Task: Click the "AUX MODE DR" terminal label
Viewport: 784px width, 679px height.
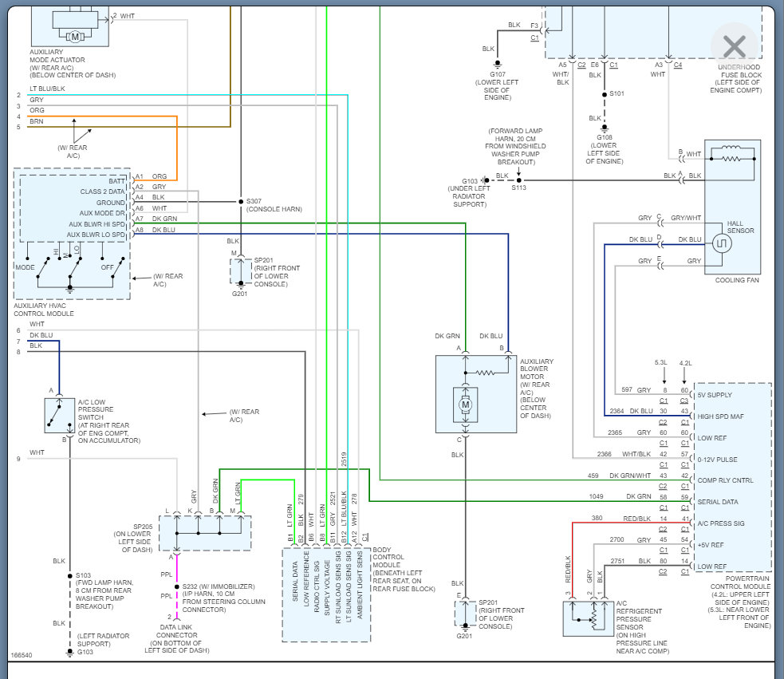Action: pos(102,213)
